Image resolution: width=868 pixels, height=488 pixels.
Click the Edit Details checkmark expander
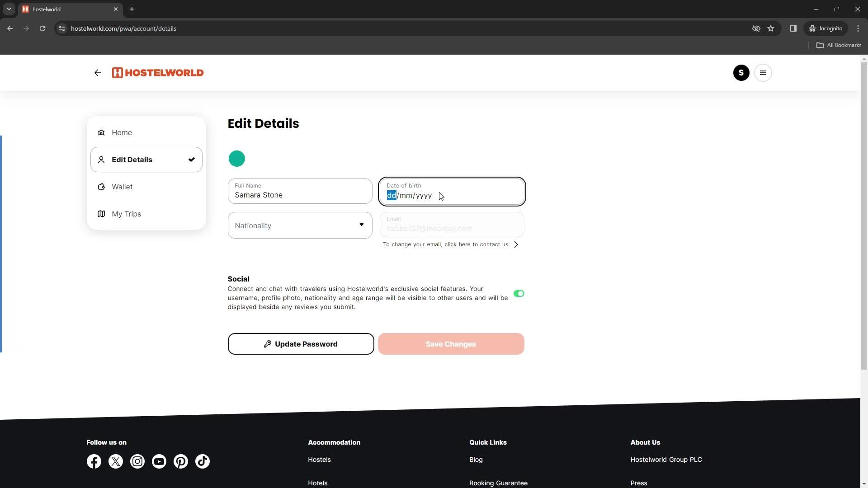click(192, 160)
